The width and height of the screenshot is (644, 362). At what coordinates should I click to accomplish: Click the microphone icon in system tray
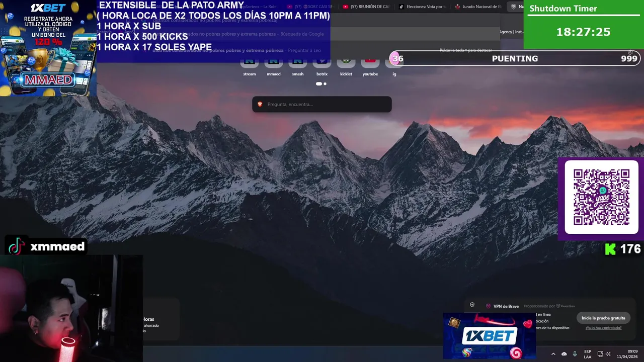point(575,354)
